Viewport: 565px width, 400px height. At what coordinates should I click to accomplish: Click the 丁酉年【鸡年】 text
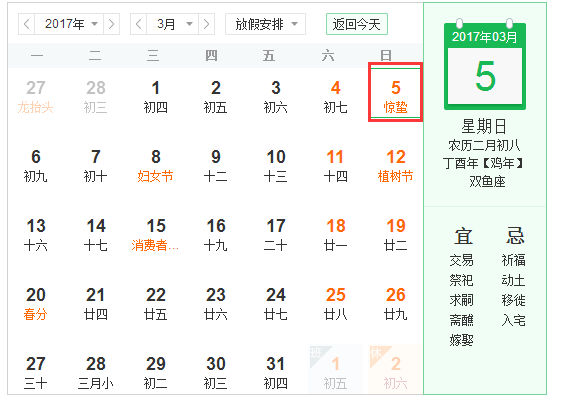coord(484,163)
